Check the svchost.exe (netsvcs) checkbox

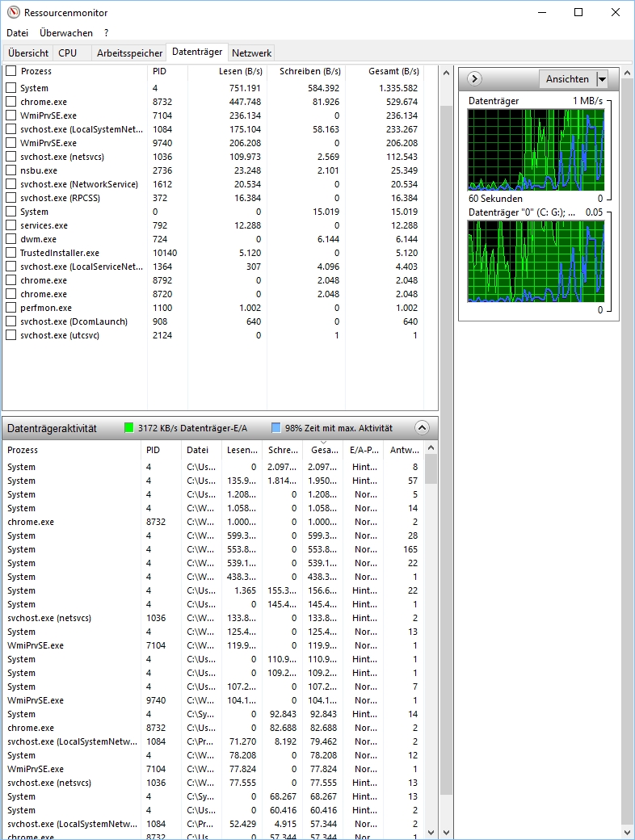(x=11, y=157)
